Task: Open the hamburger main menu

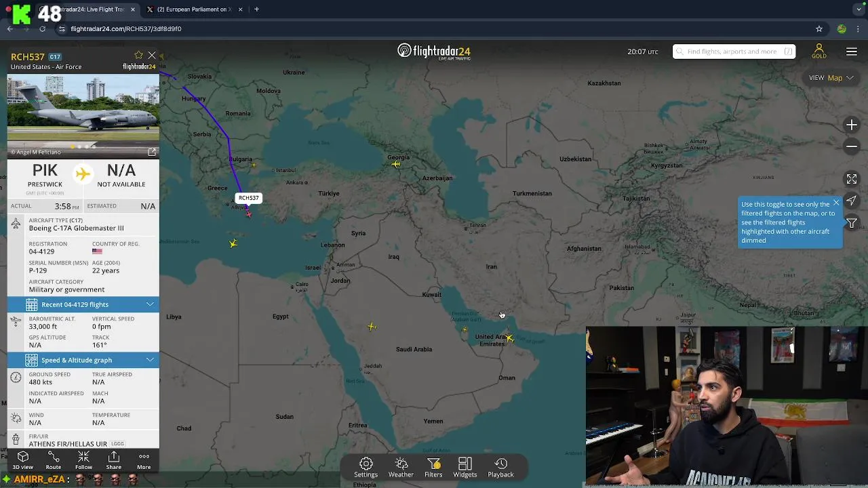Action: [852, 52]
